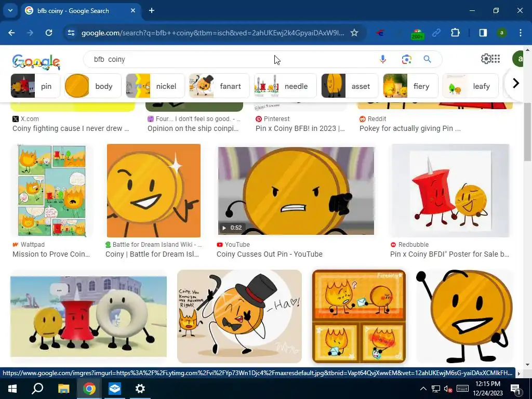Open the 3D Coiny, Pin and Donut thumbnail
The width and height of the screenshot is (532, 399).
pyautogui.click(x=88, y=316)
